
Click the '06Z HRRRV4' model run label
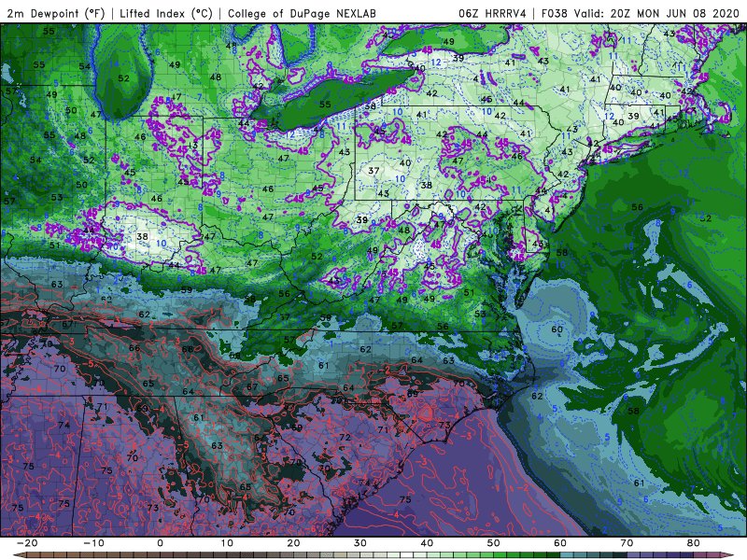click(492, 13)
